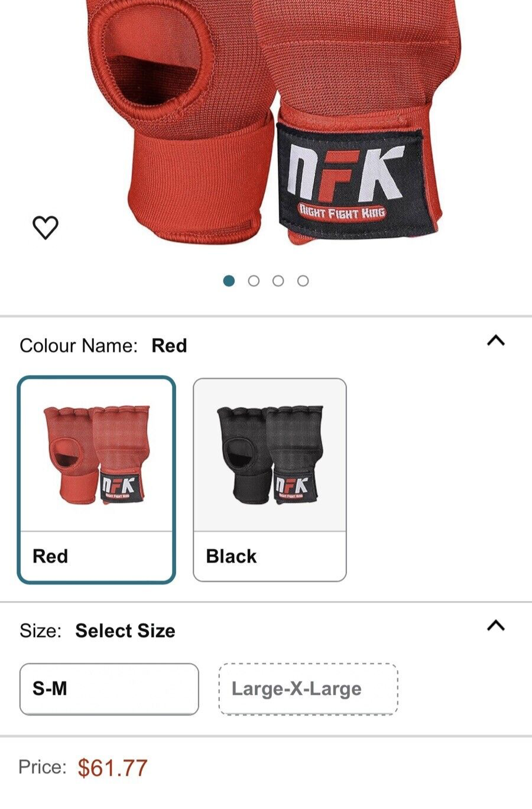Select the first image indicator dot

229,281
